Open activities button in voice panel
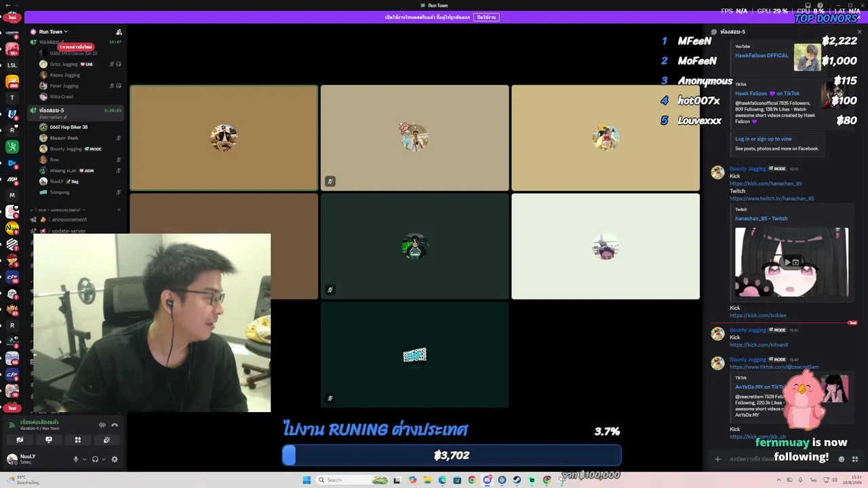 (78, 440)
